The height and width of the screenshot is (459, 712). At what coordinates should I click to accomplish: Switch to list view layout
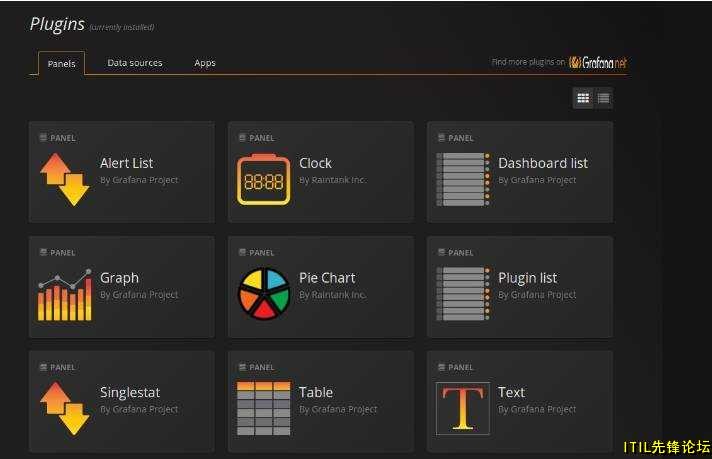tap(603, 98)
